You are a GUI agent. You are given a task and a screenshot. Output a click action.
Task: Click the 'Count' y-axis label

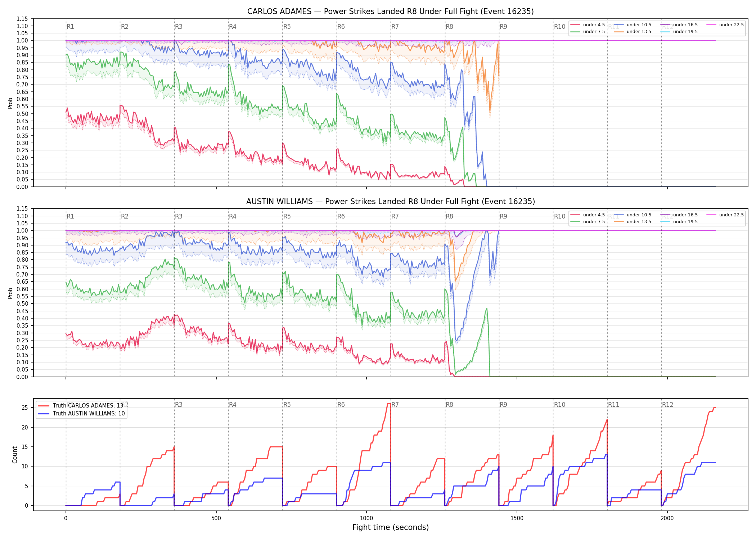coord(15,455)
